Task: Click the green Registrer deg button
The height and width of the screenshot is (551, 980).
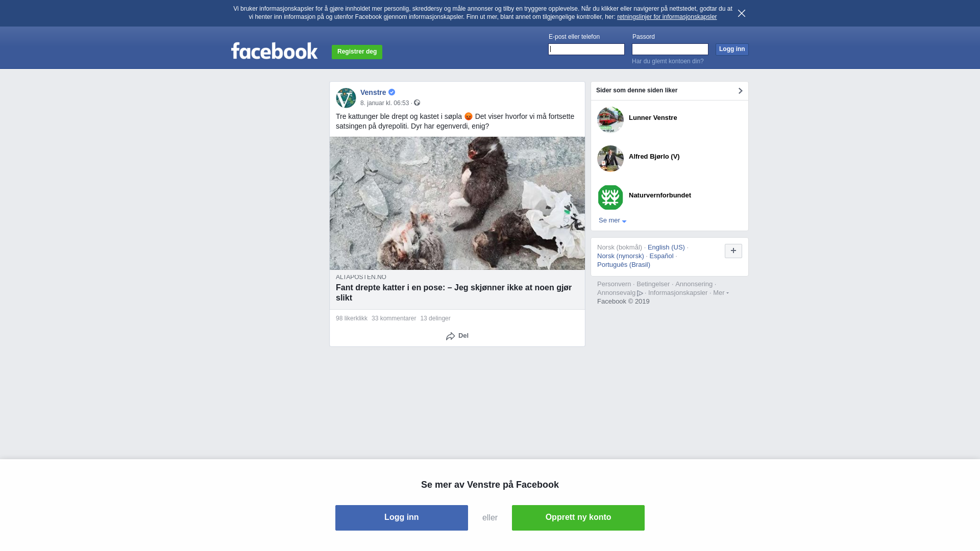Action: click(357, 52)
